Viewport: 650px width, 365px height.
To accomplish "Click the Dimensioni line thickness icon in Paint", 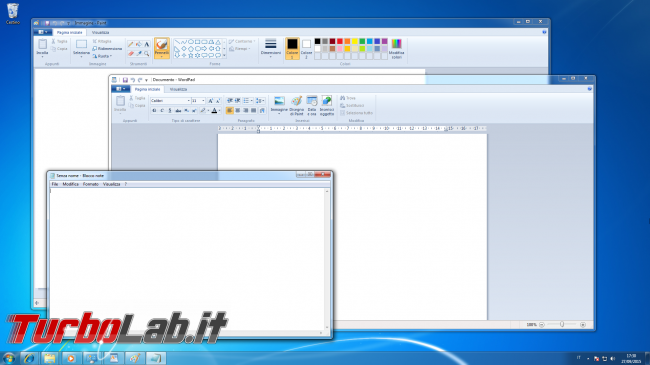I will click(x=270, y=44).
